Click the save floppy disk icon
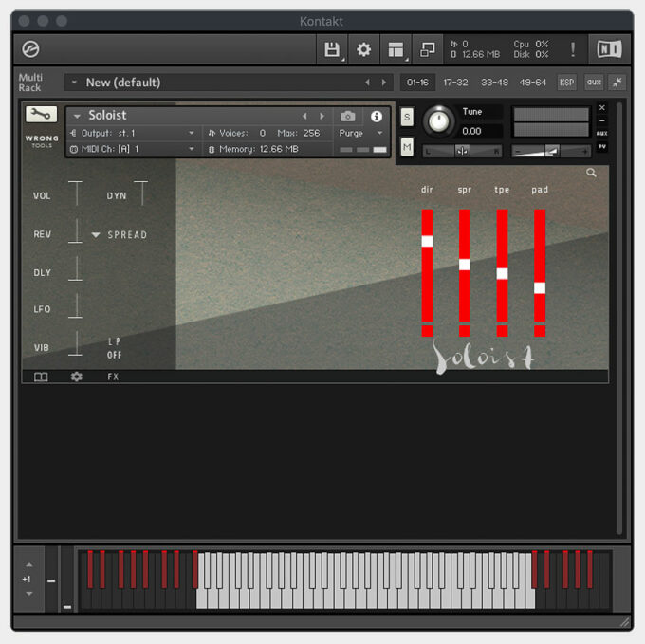Image resolution: width=645 pixels, height=644 pixels. click(x=331, y=49)
